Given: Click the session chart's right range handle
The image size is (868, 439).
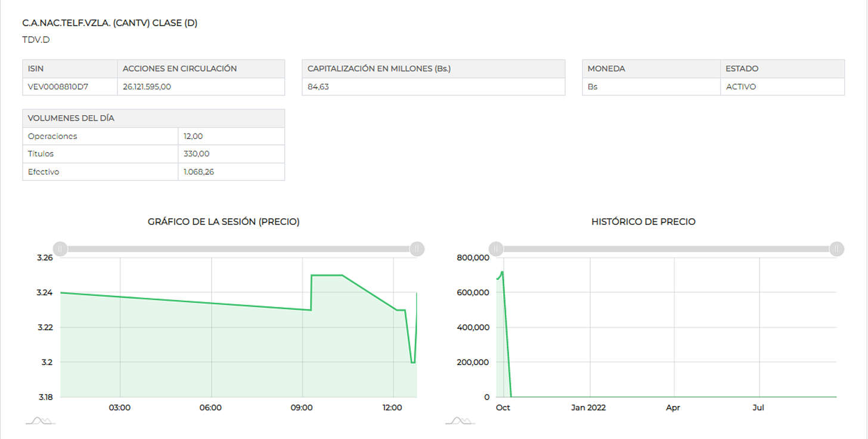Looking at the screenshot, I should [x=417, y=249].
